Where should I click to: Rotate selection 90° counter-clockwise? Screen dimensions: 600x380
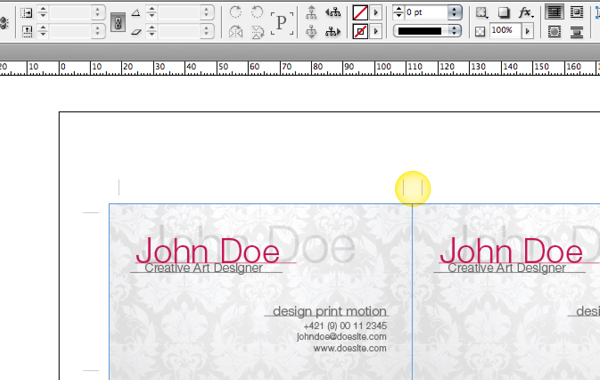tap(257, 12)
